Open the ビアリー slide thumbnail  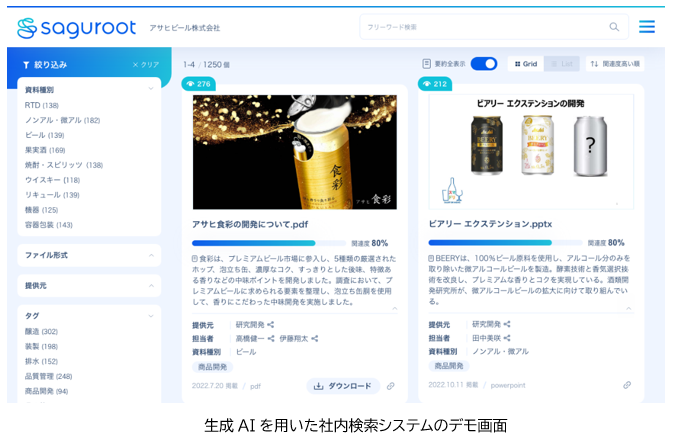coord(531,152)
